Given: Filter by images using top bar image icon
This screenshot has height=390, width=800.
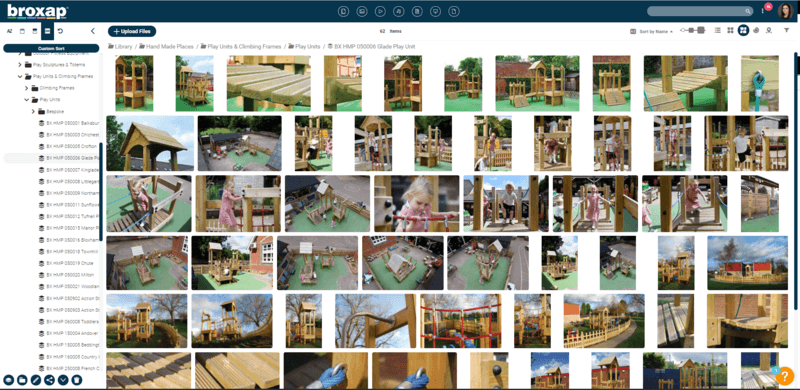Looking at the screenshot, I should click(362, 11).
